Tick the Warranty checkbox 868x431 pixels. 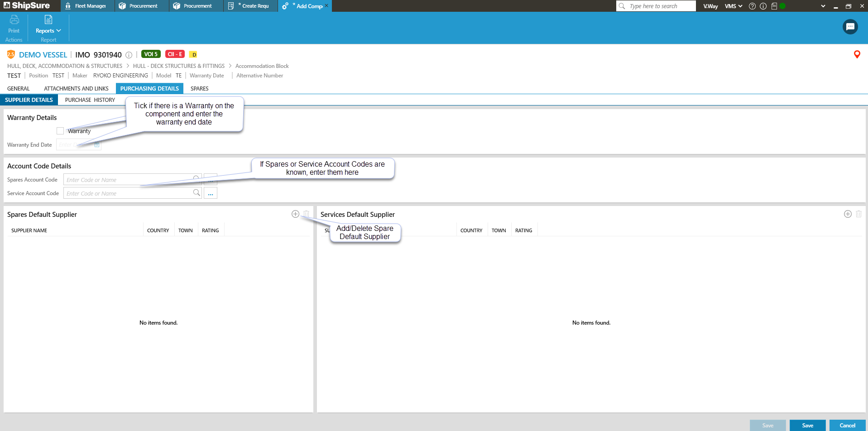tap(60, 131)
